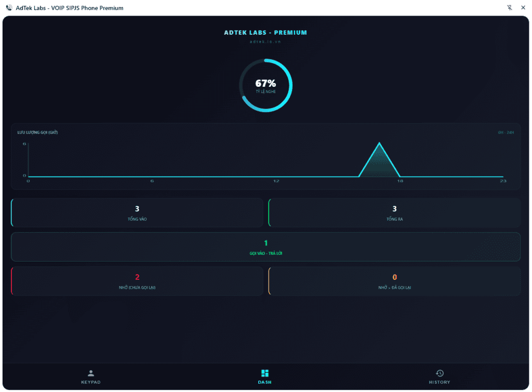This screenshot has height=392, width=532.
Task: Open the Keypad person icon
Action: coord(90,373)
